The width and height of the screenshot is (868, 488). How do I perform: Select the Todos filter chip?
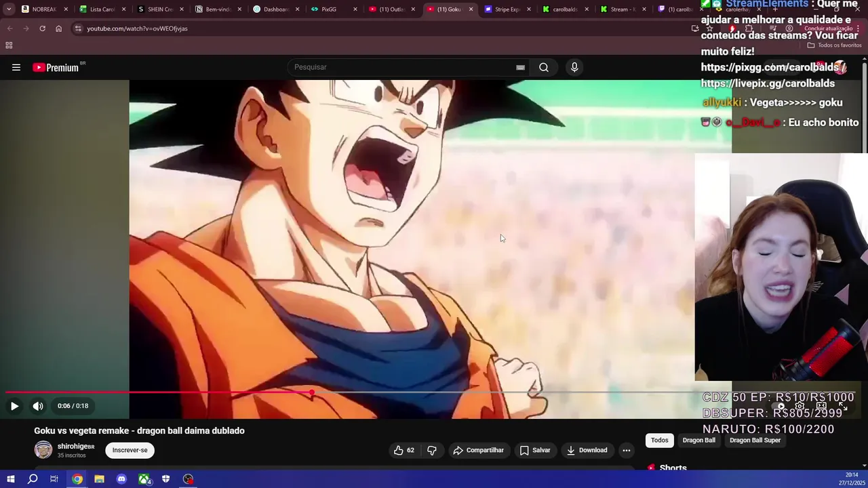660,441
